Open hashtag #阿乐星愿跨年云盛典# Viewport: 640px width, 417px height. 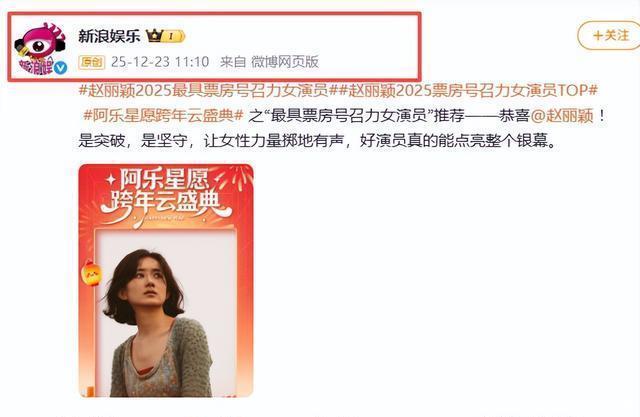coord(164,115)
